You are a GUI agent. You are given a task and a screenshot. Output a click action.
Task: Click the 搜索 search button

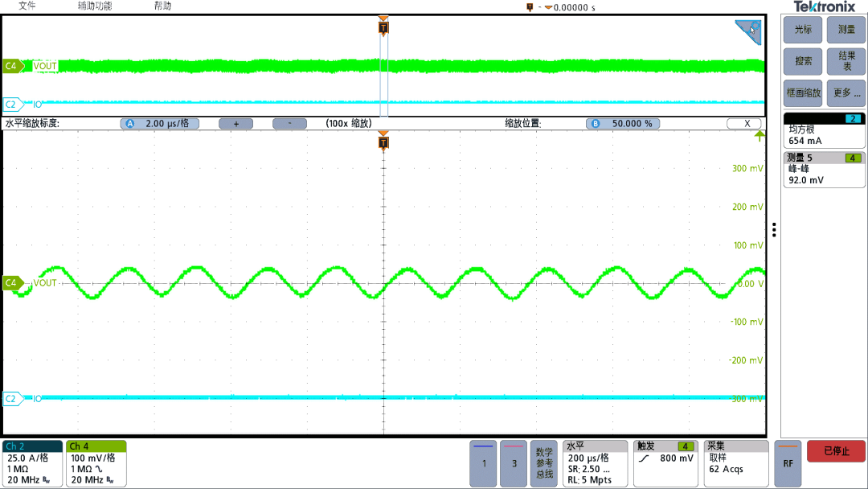[803, 61]
